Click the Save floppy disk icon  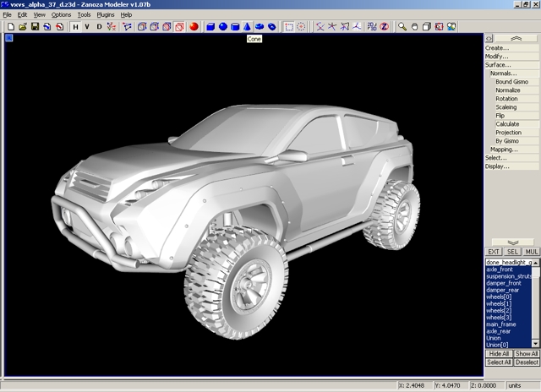(x=35, y=27)
